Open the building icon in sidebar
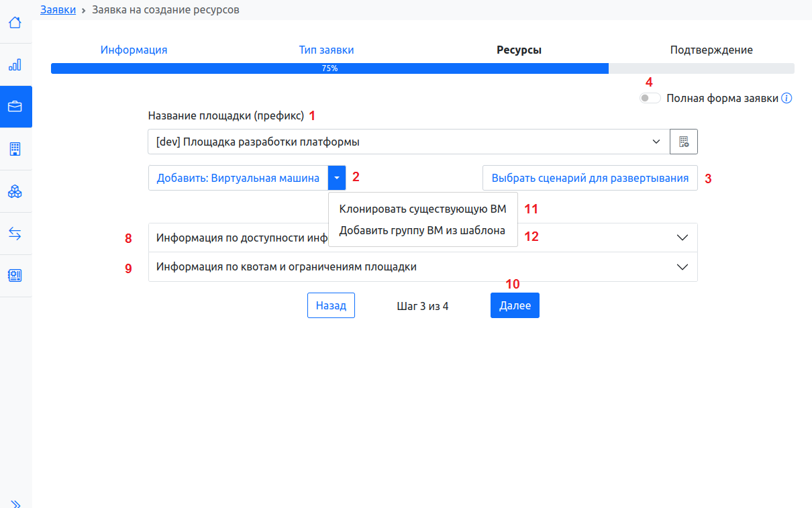Viewport: 812px width, 508px height. [15, 149]
